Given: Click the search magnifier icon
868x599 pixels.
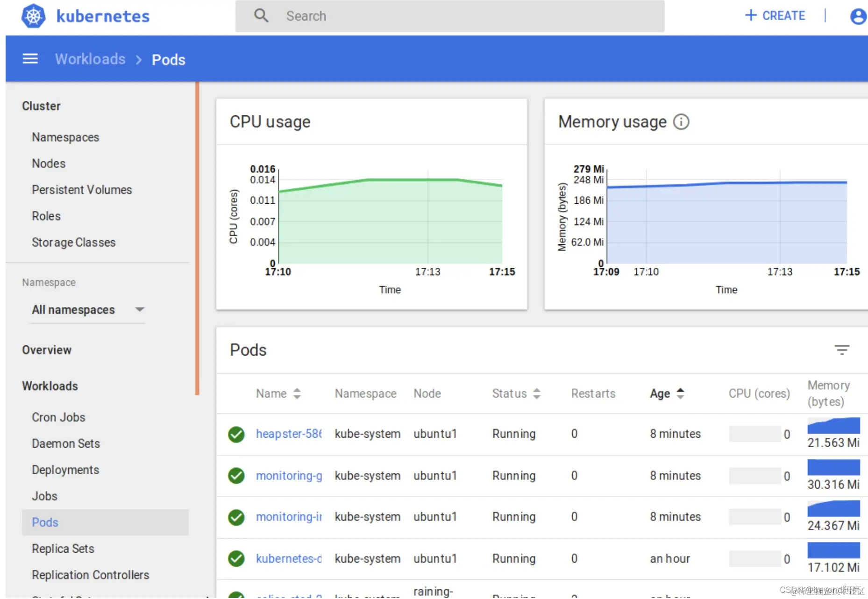Looking at the screenshot, I should pos(261,16).
